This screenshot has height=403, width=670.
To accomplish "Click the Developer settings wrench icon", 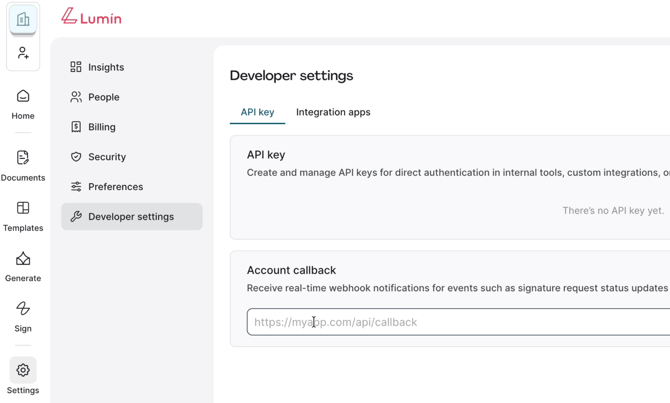I will coord(76,217).
